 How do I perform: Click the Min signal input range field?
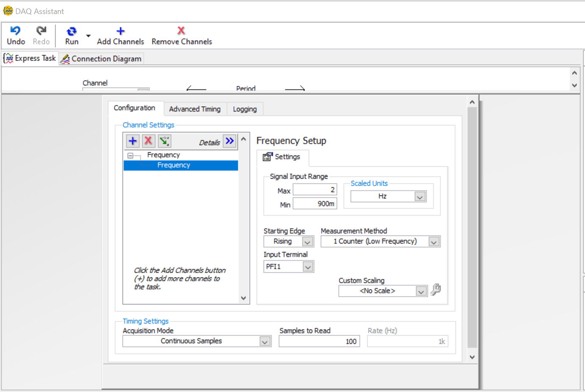(315, 204)
